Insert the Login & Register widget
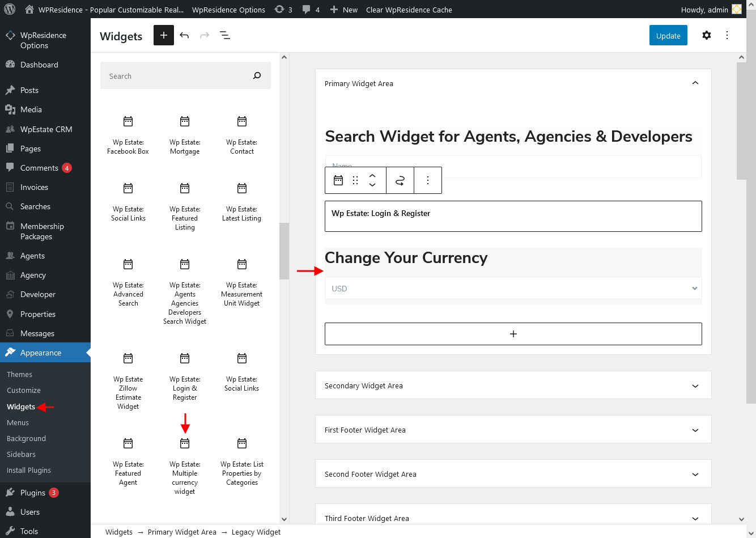The height and width of the screenshot is (538, 756). point(185,376)
